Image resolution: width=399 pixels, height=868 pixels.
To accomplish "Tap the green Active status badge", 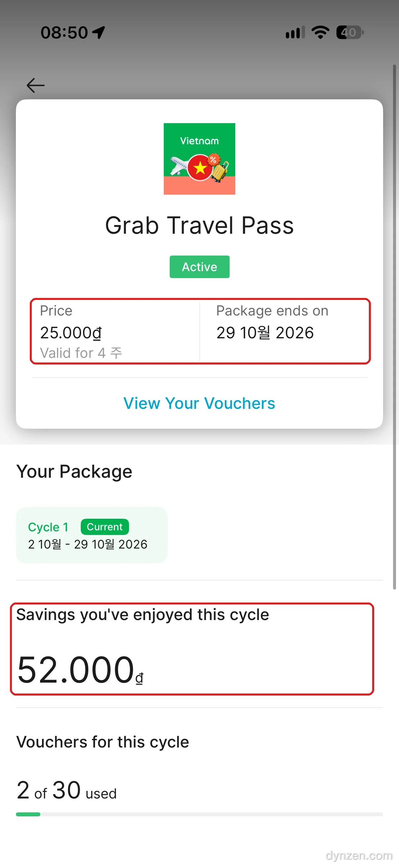I will (x=199, y=267).
